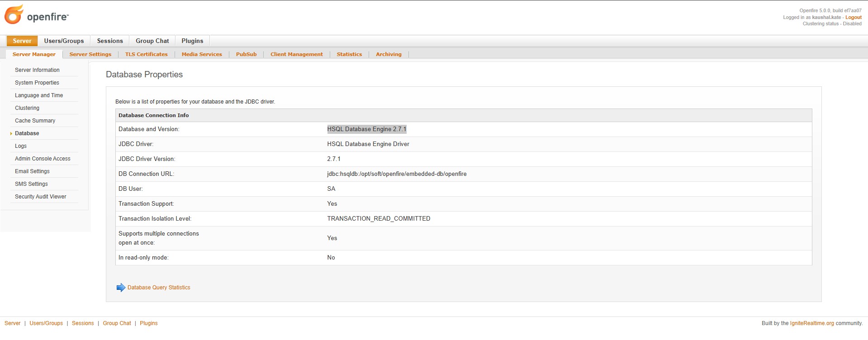Viewport: 868px width, 340px height.
Task: Click the Supports multiple connections Yes value
Action: pos(332,238)
